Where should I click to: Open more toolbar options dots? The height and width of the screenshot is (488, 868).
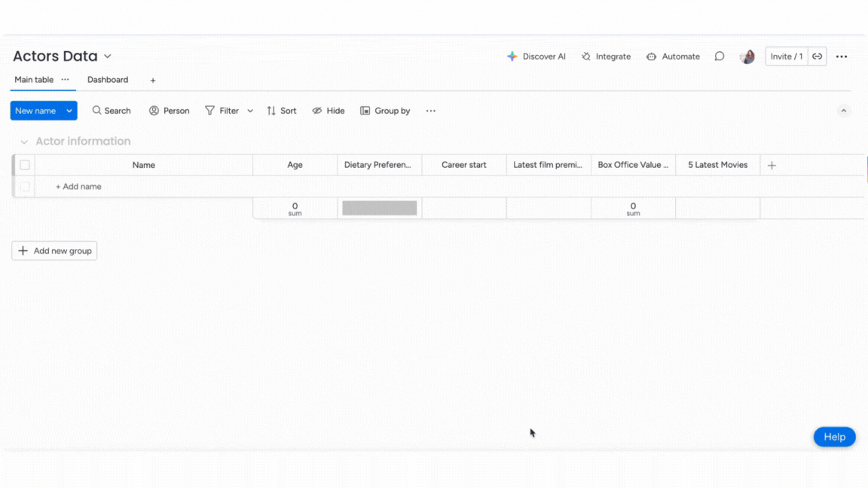pyautogui.click(x=431, y=111)
